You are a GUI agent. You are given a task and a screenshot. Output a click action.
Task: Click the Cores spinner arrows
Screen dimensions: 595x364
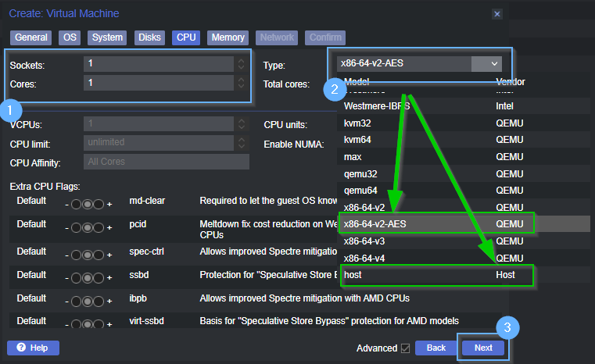pyautogui.click(x=242, y=82)
